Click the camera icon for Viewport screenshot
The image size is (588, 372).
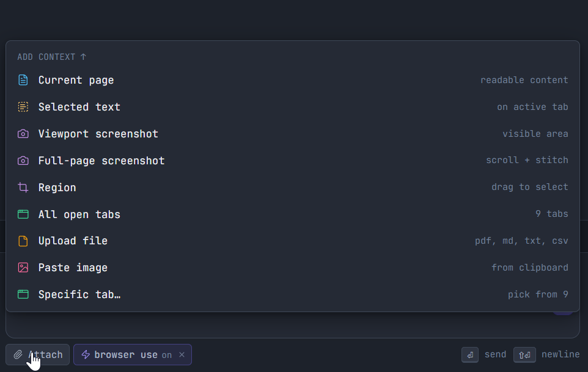coord(23,133)
